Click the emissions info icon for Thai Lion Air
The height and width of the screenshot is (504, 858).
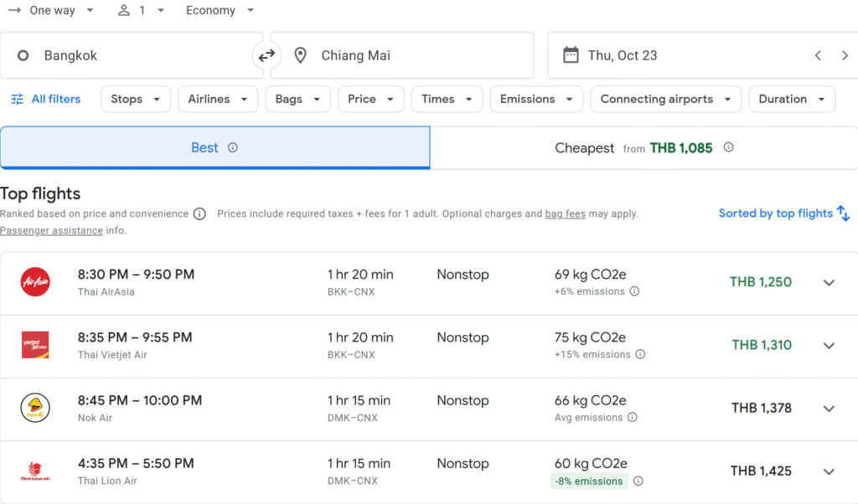click(x=638, y=481)
